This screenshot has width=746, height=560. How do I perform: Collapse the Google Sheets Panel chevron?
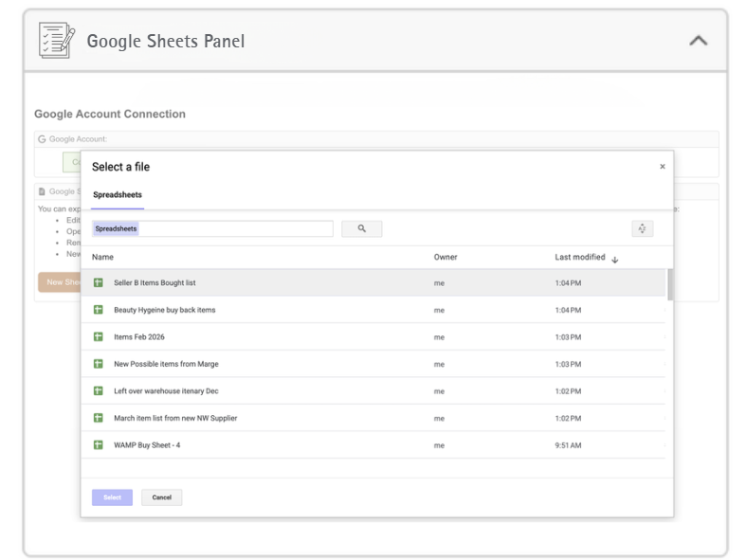[698, 41]
